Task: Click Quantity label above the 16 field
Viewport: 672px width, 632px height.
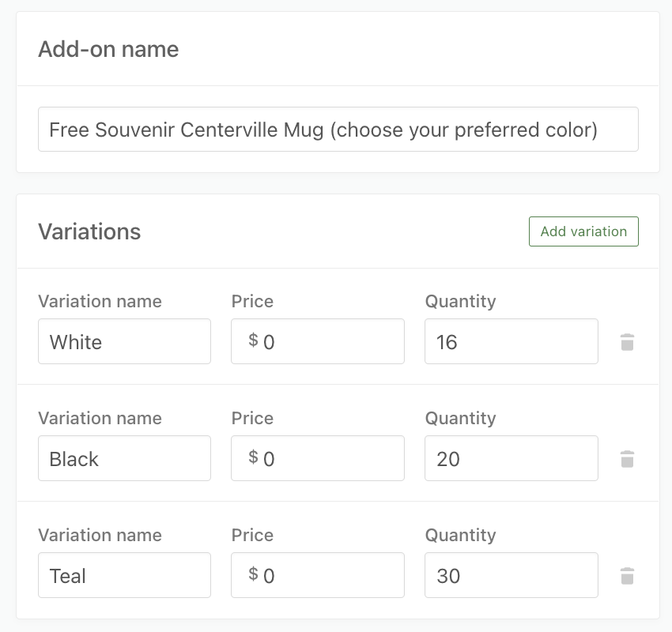Action: [x=460, y=302]
